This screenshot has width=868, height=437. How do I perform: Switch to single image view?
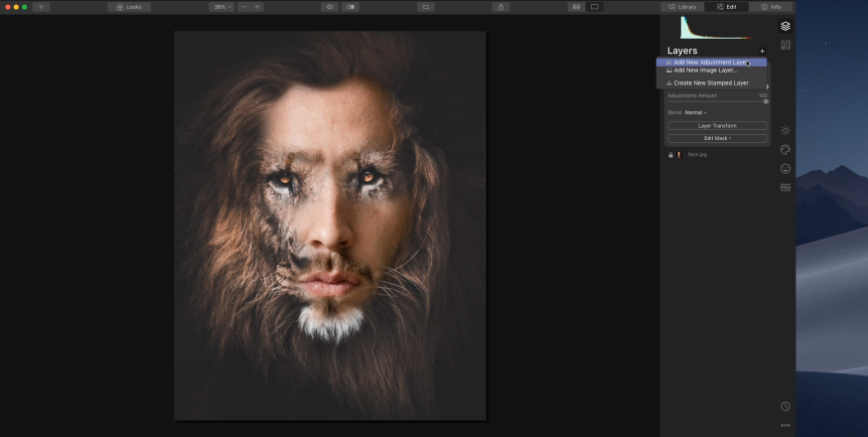(595, 7)
